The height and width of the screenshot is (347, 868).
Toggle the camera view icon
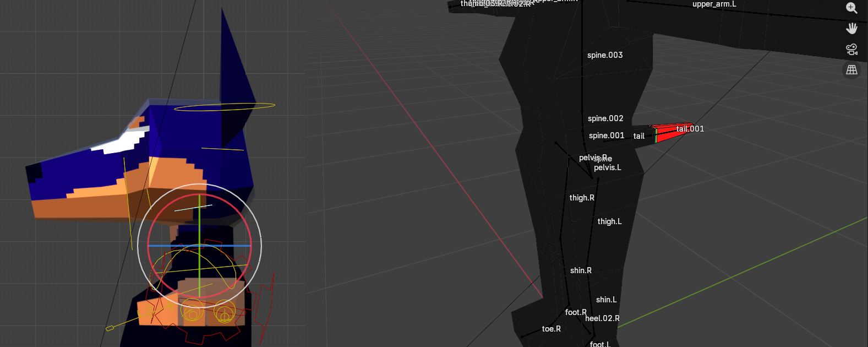coord(851,49)
